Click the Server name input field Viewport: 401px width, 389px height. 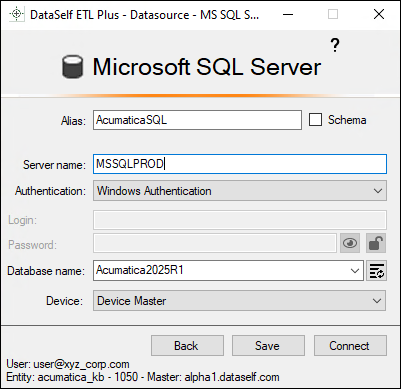point(240,164)
